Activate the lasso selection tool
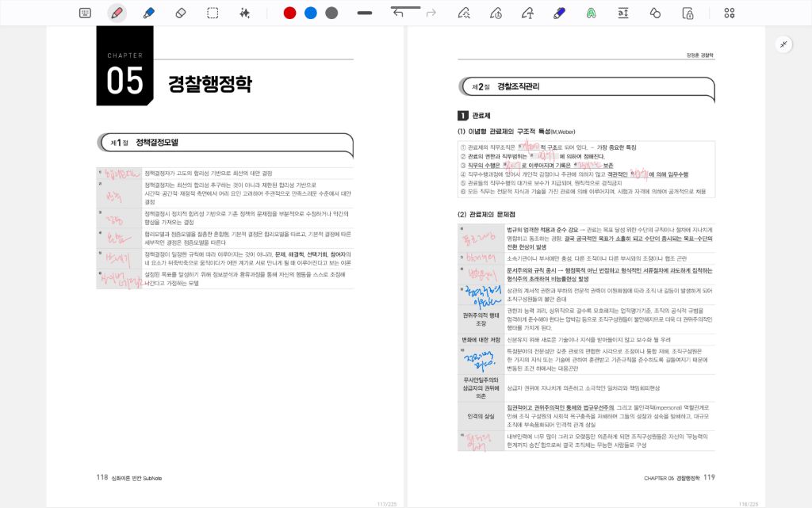The height and width of the screenshot is (508, 812). click(x=213, y=13)
